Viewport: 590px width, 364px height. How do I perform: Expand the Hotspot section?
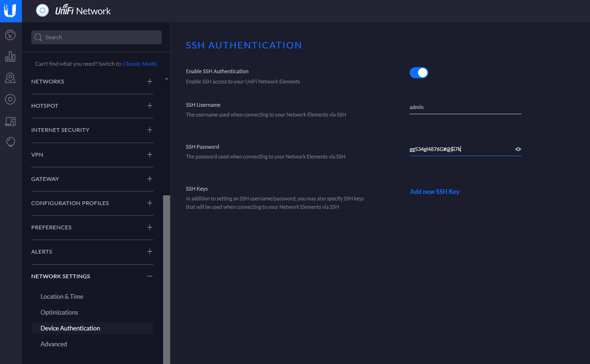tap(150, 106)
